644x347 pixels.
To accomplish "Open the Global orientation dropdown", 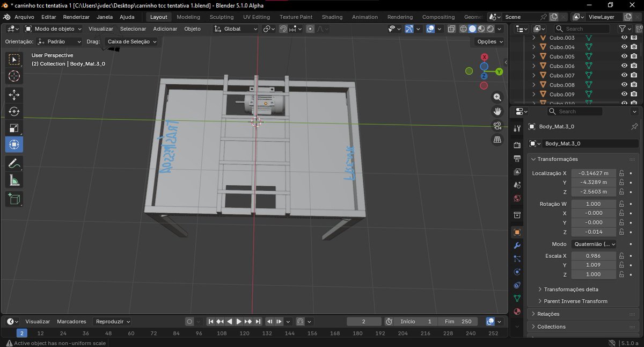I will [236, 29].
